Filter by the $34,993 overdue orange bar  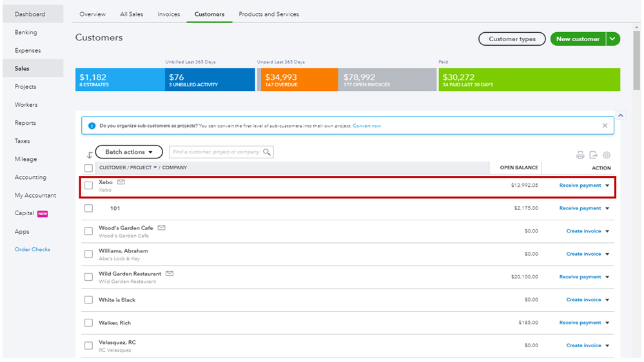(x=299, y=80)
